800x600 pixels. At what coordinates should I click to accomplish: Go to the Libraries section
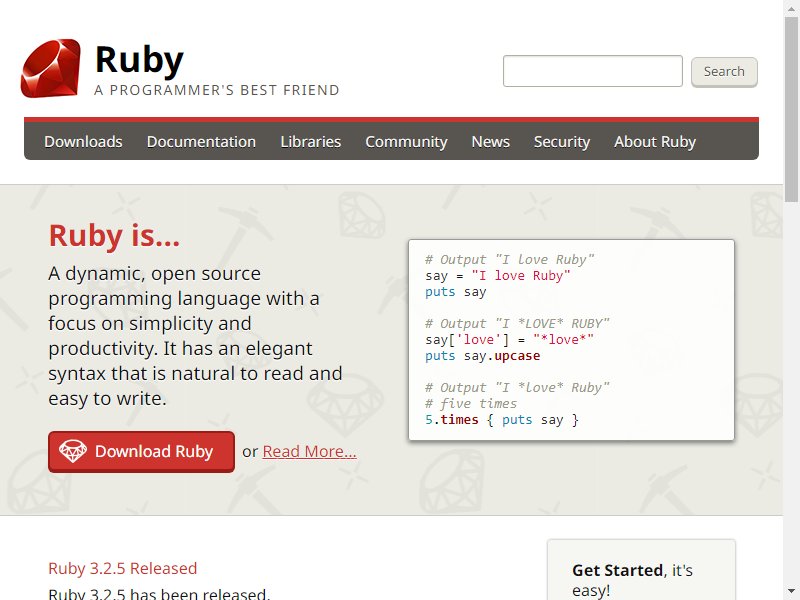(311, 141)
